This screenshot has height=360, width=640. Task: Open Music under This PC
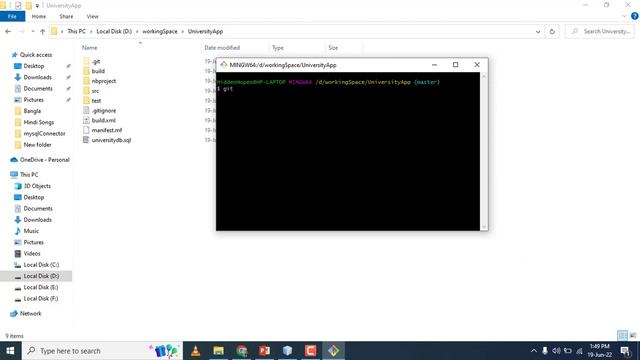[31, 231]
